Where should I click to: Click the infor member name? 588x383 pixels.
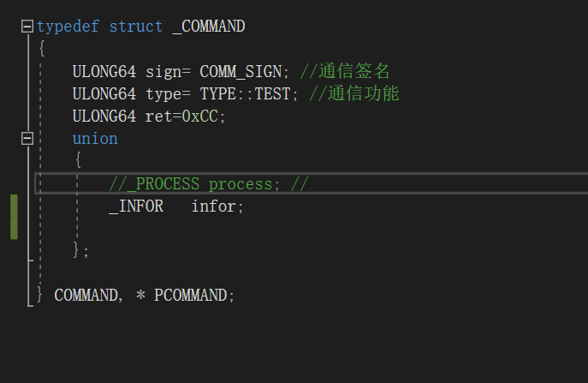pos(217,206)
